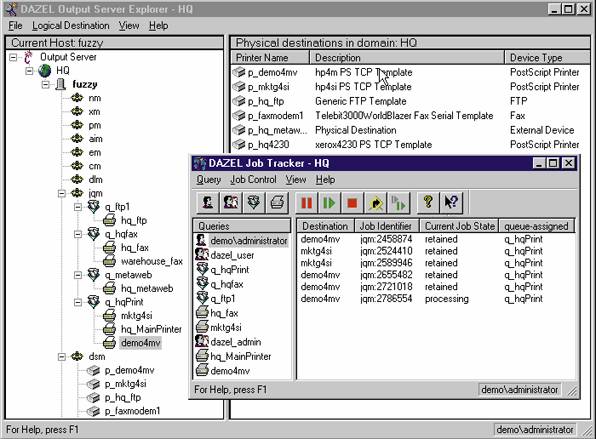Click the green resume job toolbar icon
Viewport: 596px width, 439px height.
(329, 203)
